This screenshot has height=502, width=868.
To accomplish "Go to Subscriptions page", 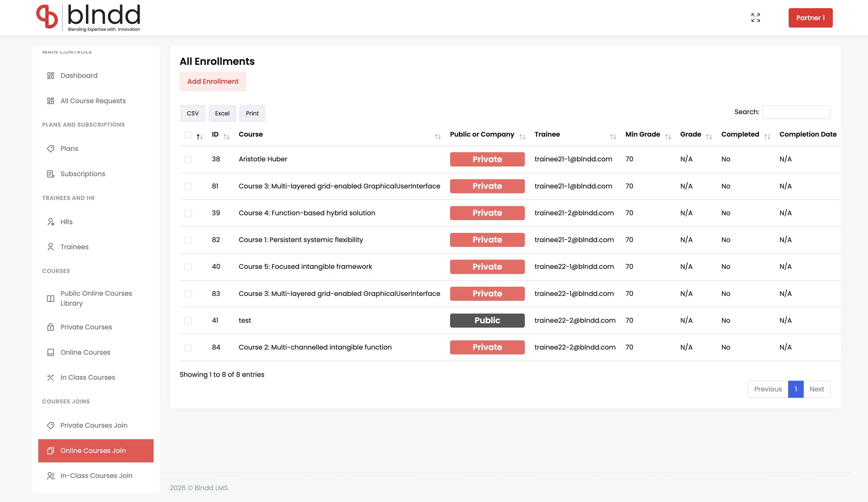I will [96, 174].
